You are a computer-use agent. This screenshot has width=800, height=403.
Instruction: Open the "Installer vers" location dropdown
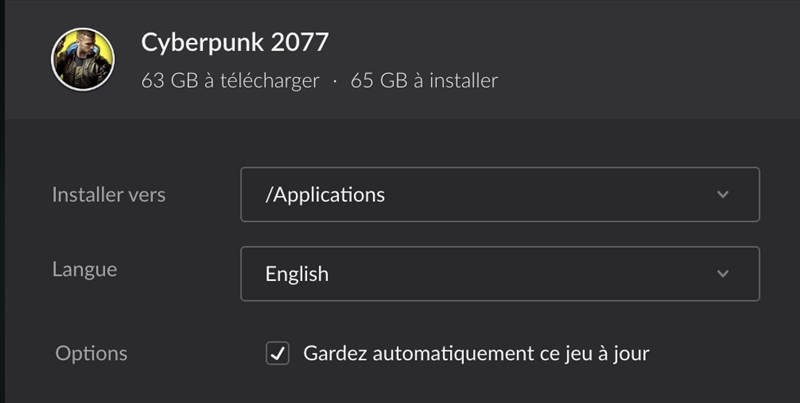500,194
